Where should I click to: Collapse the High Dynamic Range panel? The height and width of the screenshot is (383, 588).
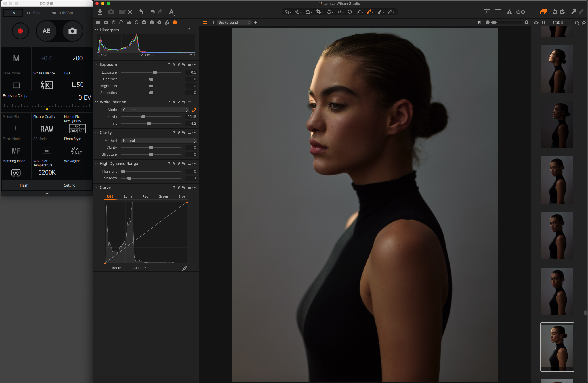tap(96, 164)
